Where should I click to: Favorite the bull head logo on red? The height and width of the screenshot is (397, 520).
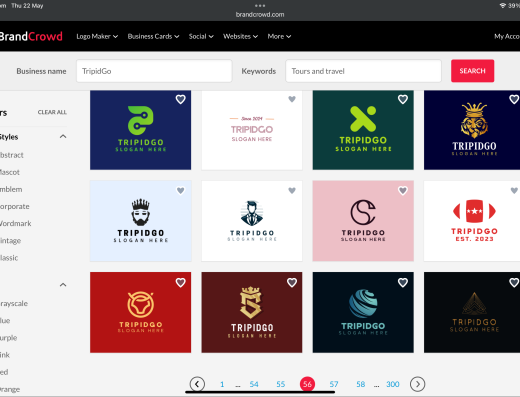click(x=180, y=283)
